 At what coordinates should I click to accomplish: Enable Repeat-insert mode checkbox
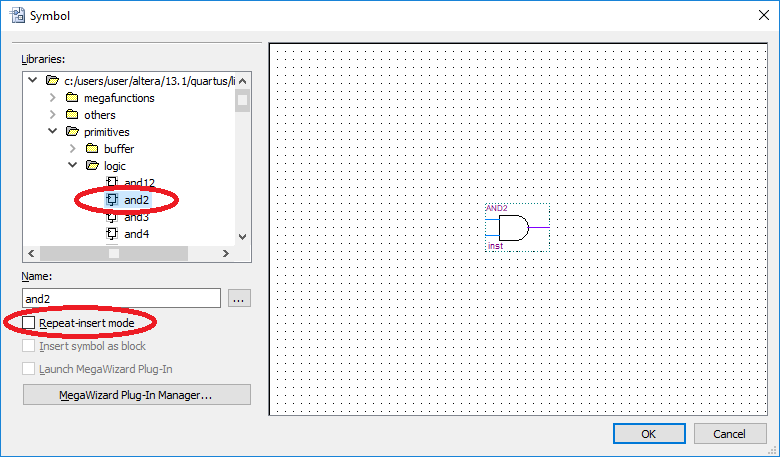(29, 323)
